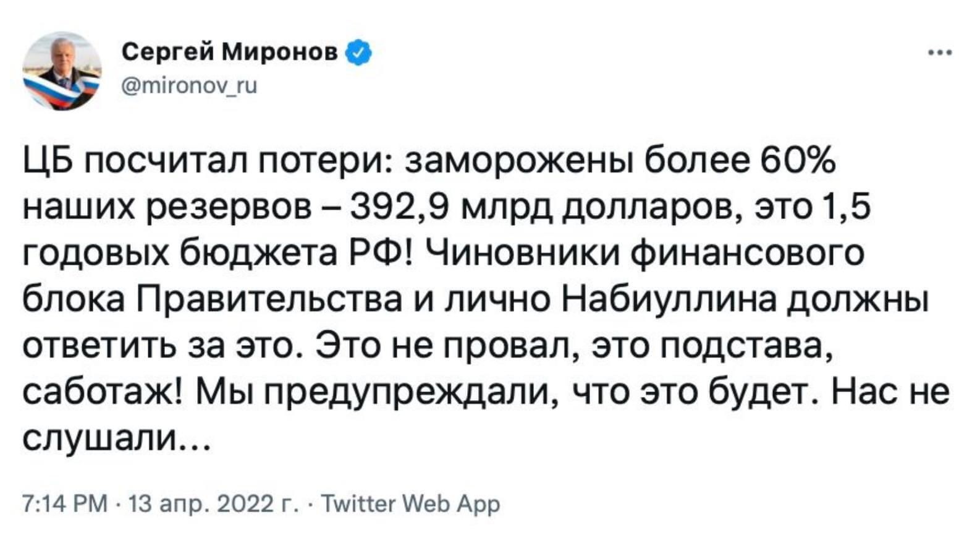This screenshot has width=980, height=543.
Task: Click the 7:14 PM timestamp
Action: click(65, 504)
